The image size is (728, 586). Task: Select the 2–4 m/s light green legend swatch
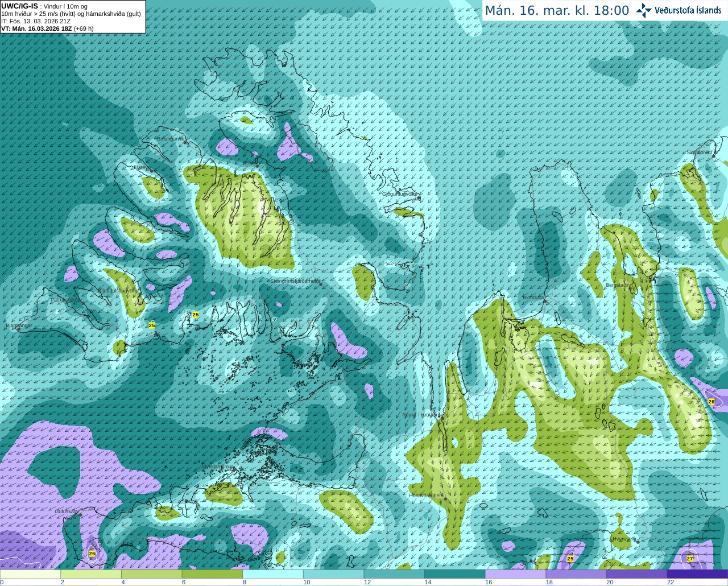coord(91,574)
